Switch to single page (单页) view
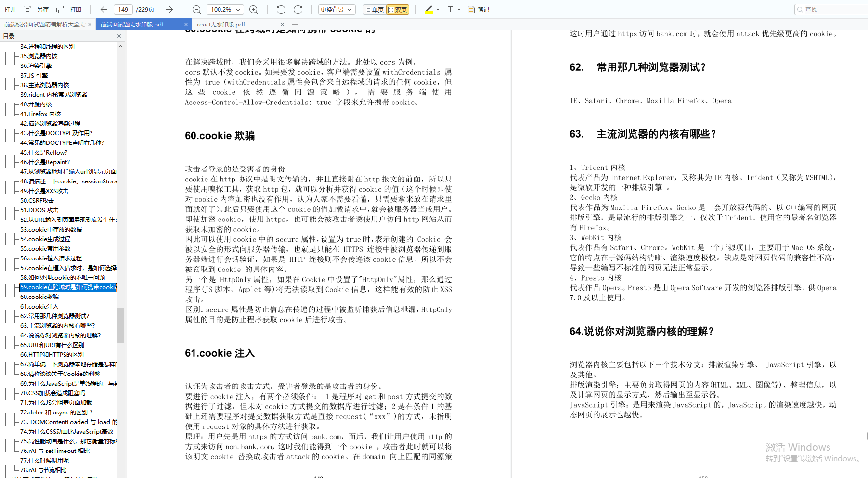The image size is (868, 478). point(375,10)
